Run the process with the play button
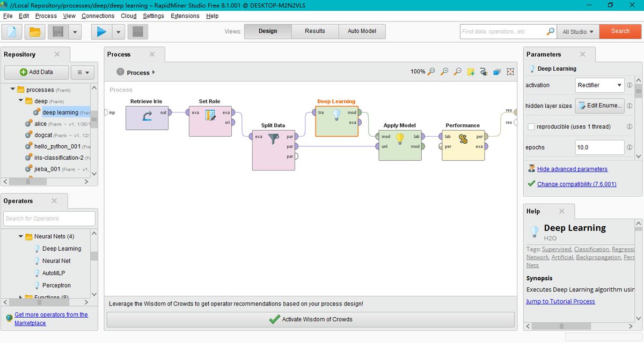The height and width of the screenshot is (343, 644). [x=100, y=32]
